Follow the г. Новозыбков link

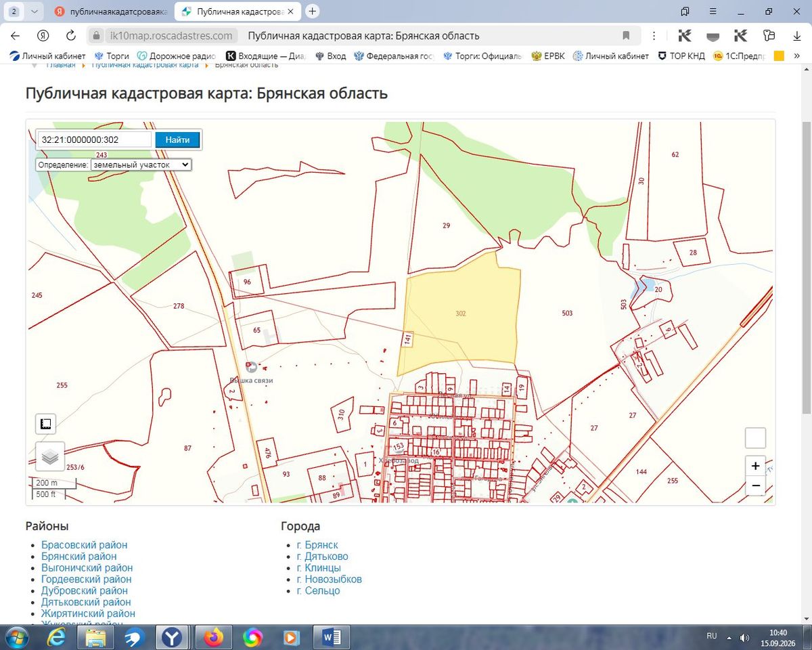330,580
